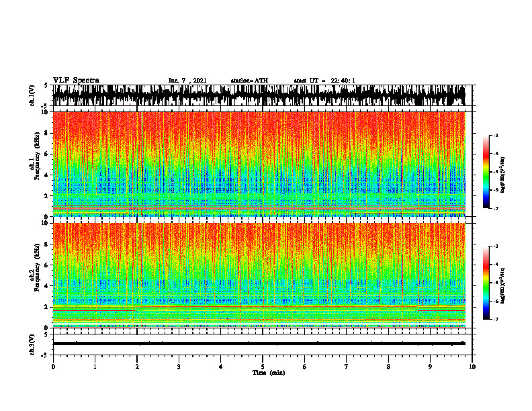Click the "6" tick on the time axis
This screenshot has width=532, height=411.
coord(305,367)
